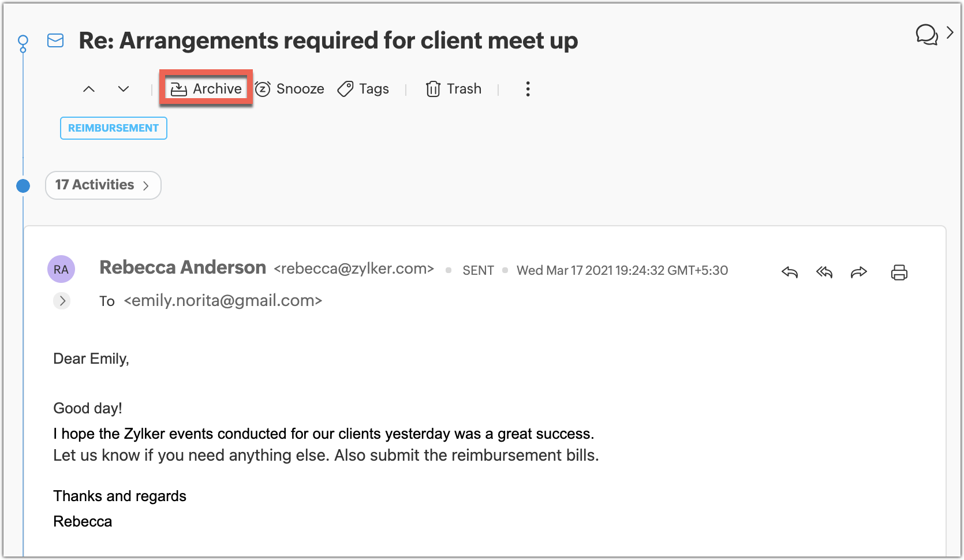Image resolution: width=964 pixels, height=560 pixels.
Task: Open the three-dot more actions menu
Action: click(x=528, y=89)
